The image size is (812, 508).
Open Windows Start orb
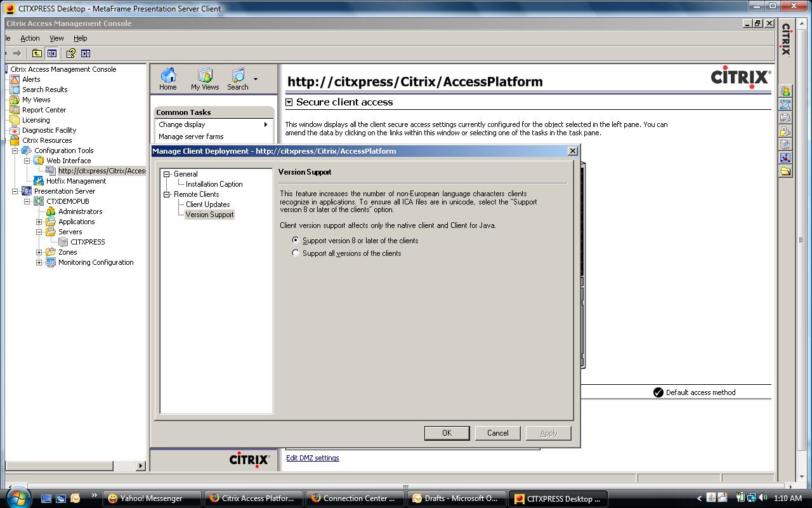pos(17,497)
